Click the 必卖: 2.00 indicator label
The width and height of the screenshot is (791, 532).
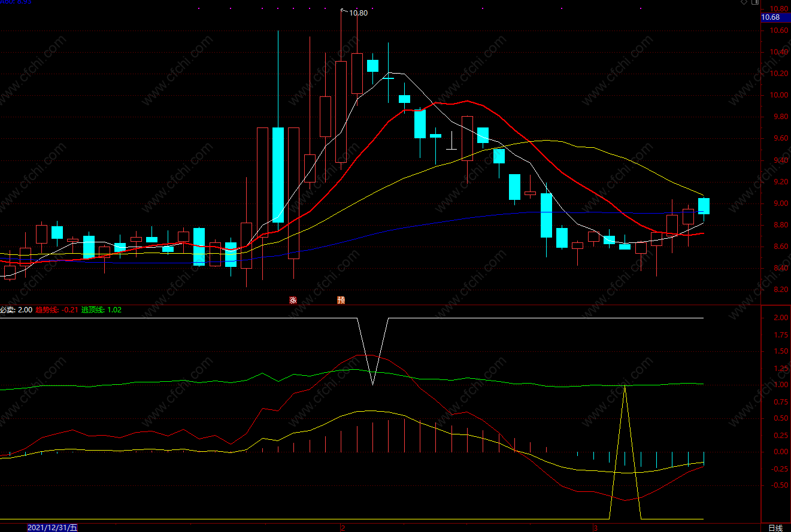pyautogui.click(x=16, y=309)
